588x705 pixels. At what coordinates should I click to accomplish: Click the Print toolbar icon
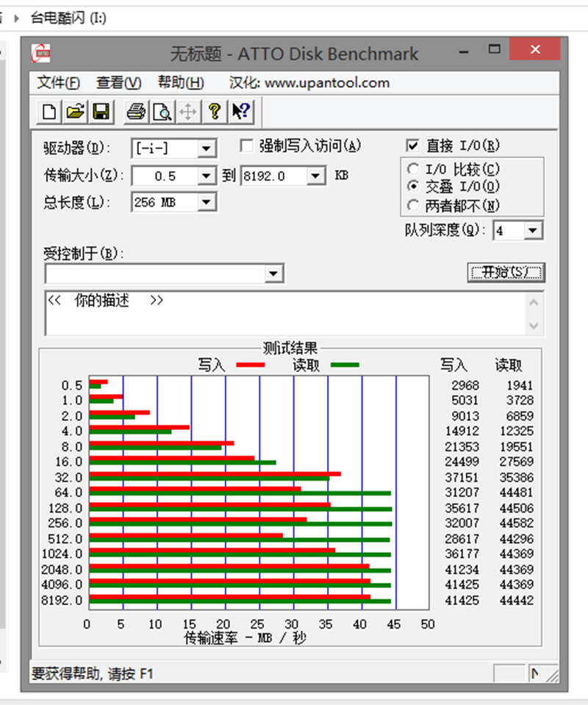pyautogui.click(x=136, y=112)
